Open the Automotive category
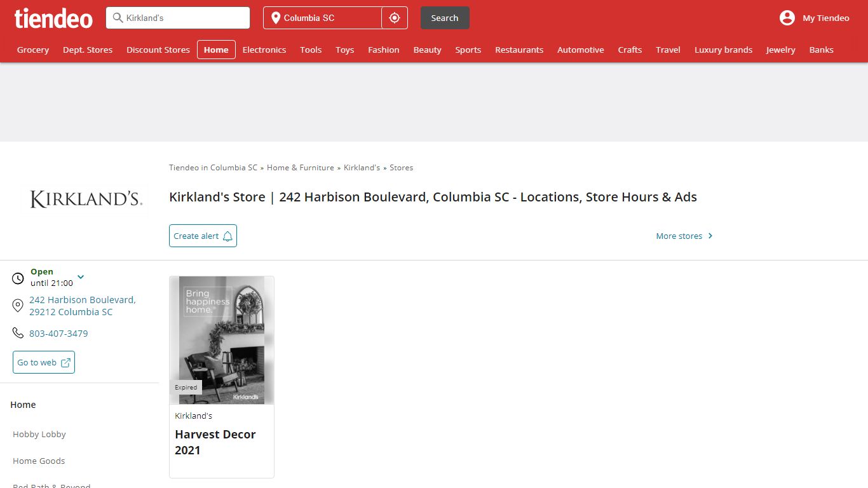This screenshot has height=488, width=868. click(x=581, y=50)
